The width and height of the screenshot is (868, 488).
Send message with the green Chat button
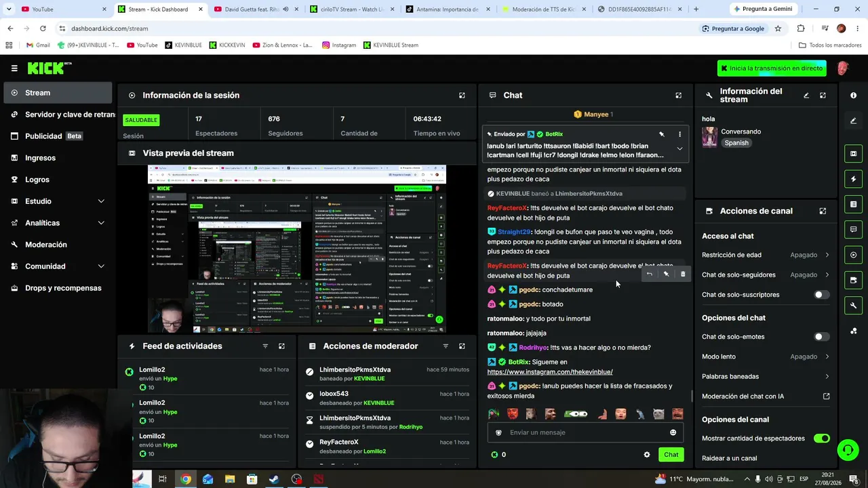(x=671, y=455)
